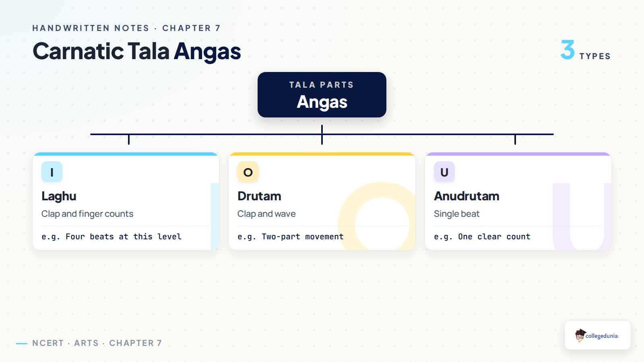Select the 'Clap and wave' description
The width and height of the screenshot is (644, 362).
click(x=266, y=214)
